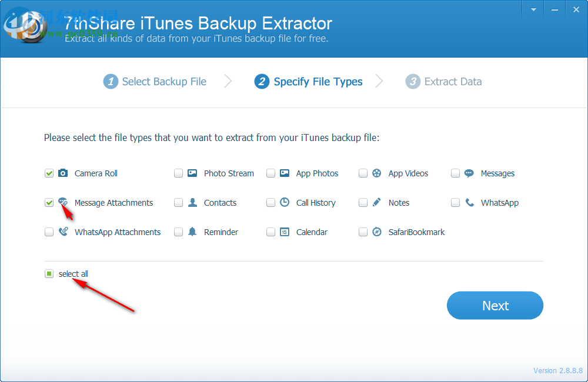This screenshot has height=382, width=588.
Task: Enable the select all checkbox
Action: [49, 273]
